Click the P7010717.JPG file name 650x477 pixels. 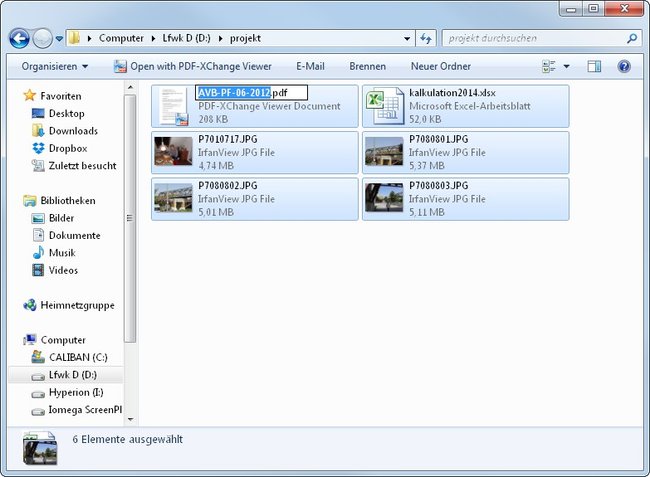(x=228, y=139)
